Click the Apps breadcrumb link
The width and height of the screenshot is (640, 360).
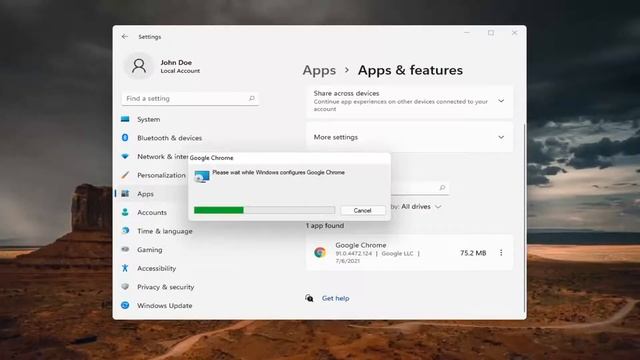pos(319,70)
